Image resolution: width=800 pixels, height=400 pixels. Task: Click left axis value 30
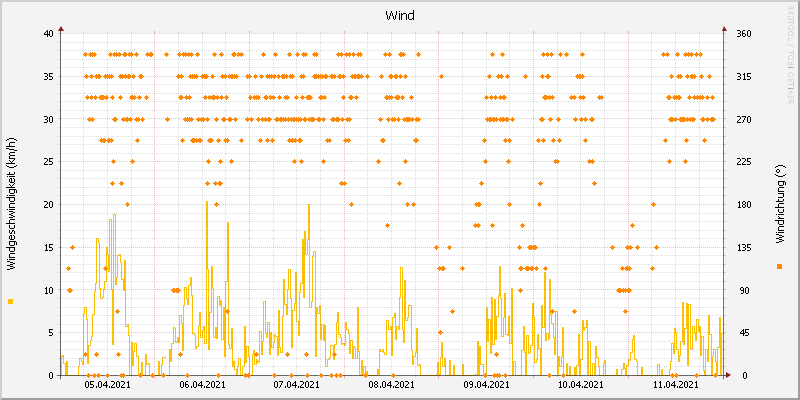tap(48, 119)
